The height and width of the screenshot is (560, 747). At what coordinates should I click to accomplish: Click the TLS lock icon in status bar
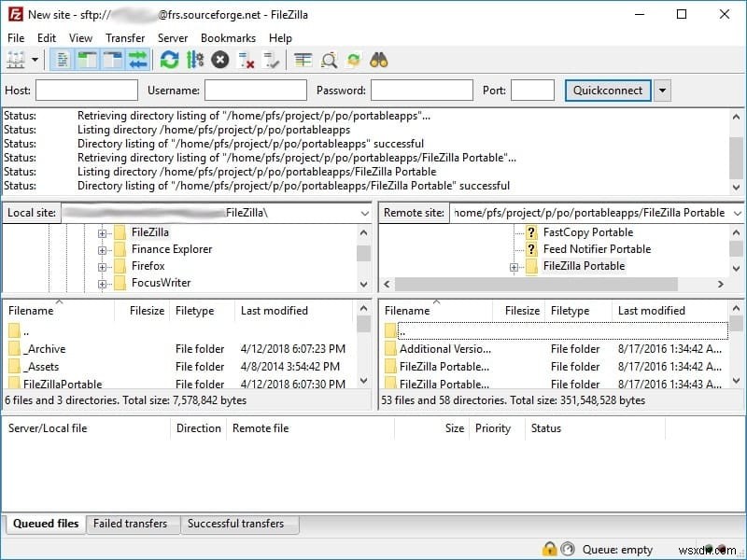(550, 550)
